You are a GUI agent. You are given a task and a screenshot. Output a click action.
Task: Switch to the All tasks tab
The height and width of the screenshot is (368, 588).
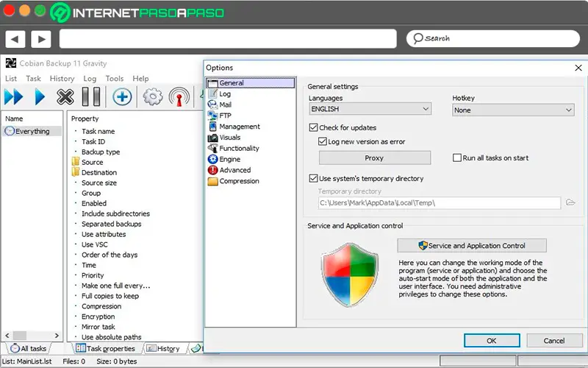[29, 348]
